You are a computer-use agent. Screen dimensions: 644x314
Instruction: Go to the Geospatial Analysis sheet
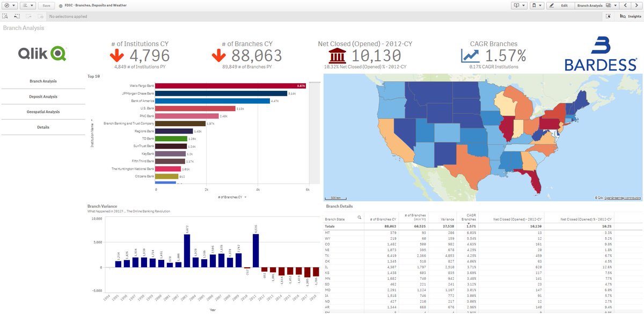43,112
